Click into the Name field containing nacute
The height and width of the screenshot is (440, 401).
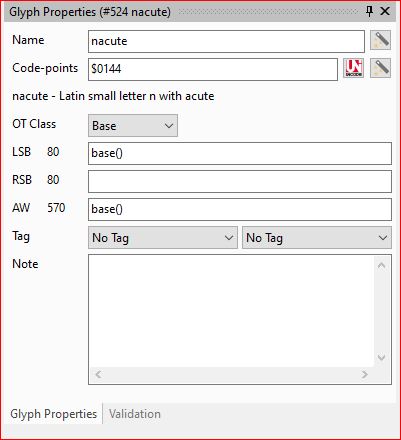pyautogui.click(x=226, y=41)
